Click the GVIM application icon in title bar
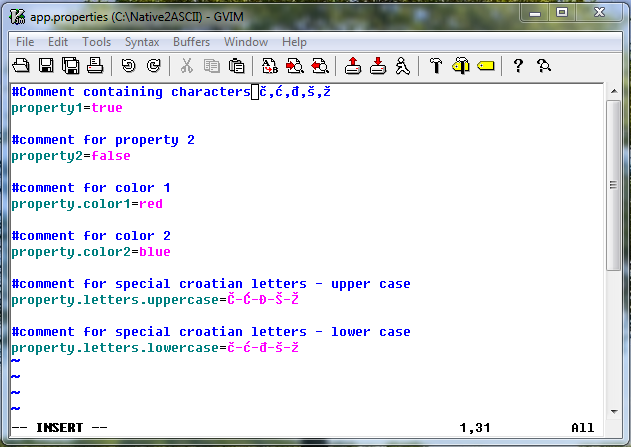 click(17, 16)
